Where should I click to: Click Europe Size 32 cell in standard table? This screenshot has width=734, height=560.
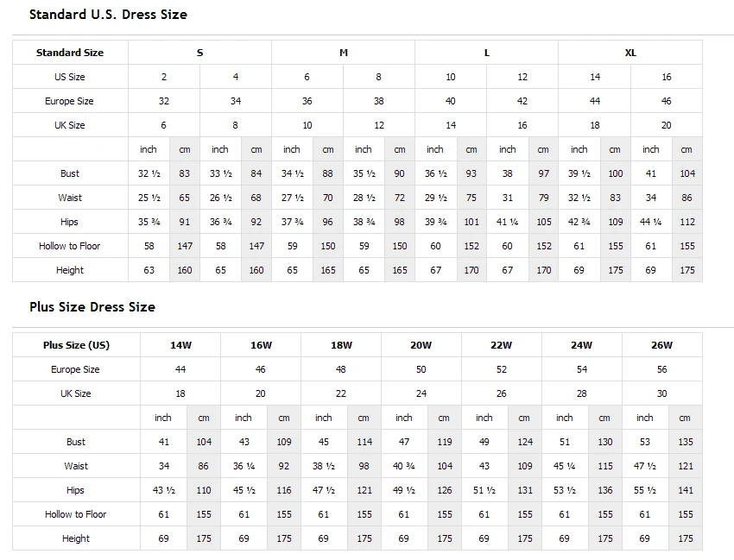point(164,101)
